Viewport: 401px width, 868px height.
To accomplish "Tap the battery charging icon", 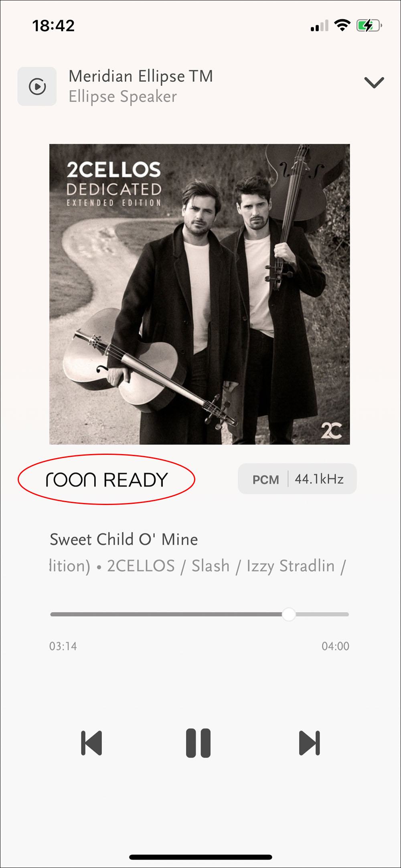I will click(369, 26).
